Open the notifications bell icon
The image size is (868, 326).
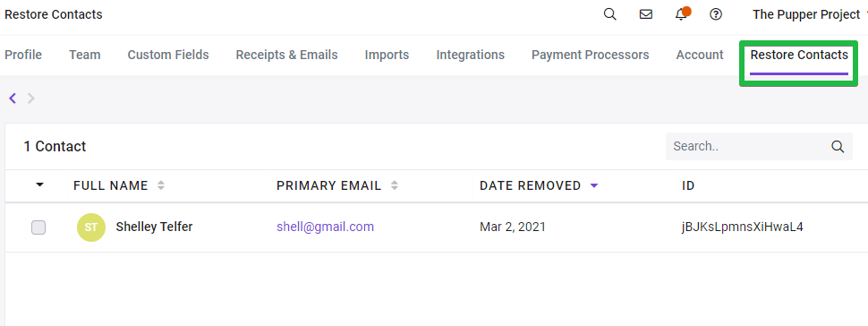click(682, 14)
